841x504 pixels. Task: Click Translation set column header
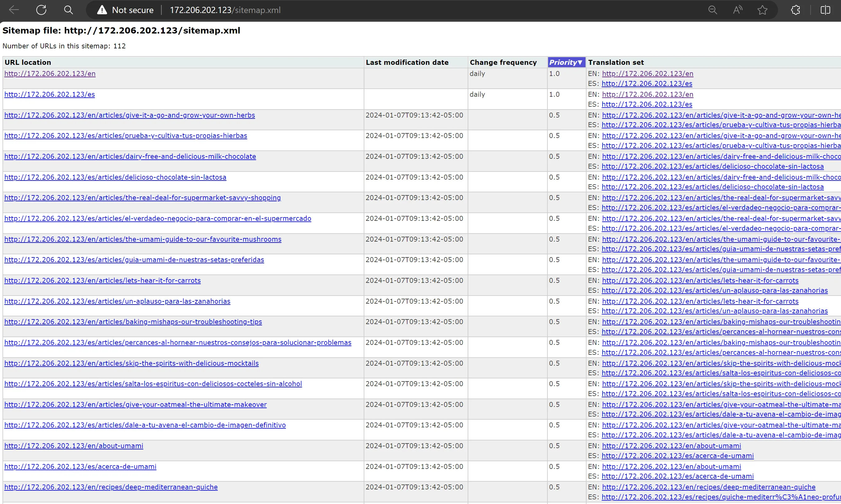[x=616, y=62]
